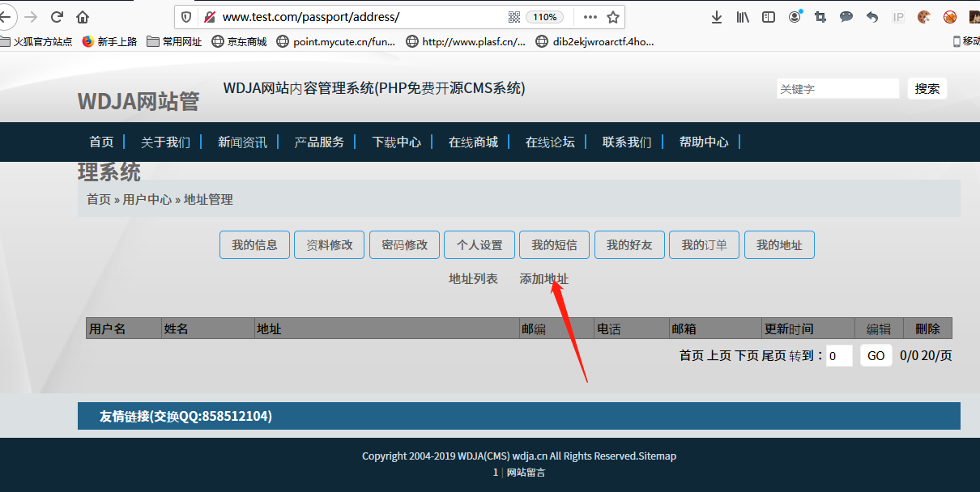
Task: Open the 京东商城 bookmark
Action: tap(239, 41)
